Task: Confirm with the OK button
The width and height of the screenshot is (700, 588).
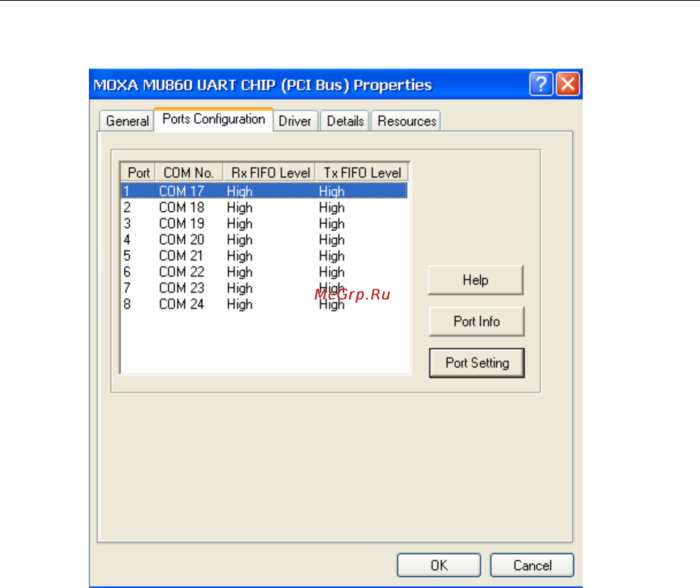Action: (x=439, y=565)
